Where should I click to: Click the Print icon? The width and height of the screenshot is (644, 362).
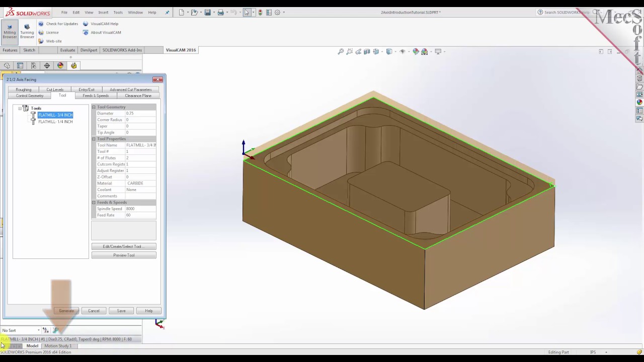click(220, 13)
